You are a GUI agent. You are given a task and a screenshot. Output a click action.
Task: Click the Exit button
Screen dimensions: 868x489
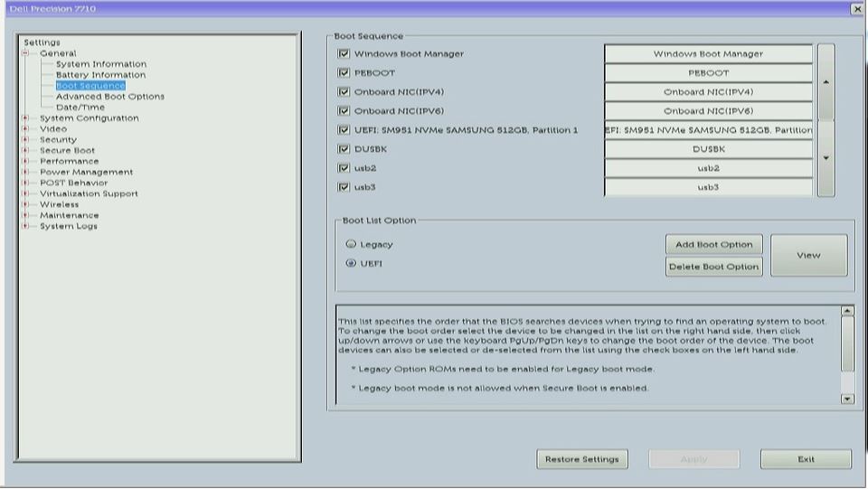pos(806,459)
